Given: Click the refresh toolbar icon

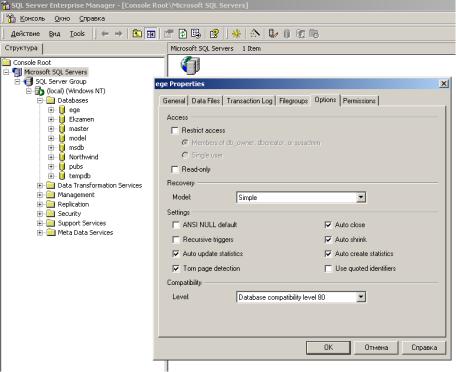Looking at the screenshot, I should click(183, 34).
